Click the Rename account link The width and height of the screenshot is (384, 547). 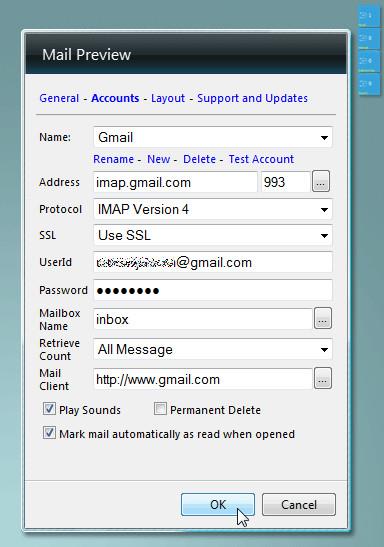point(113,159)
